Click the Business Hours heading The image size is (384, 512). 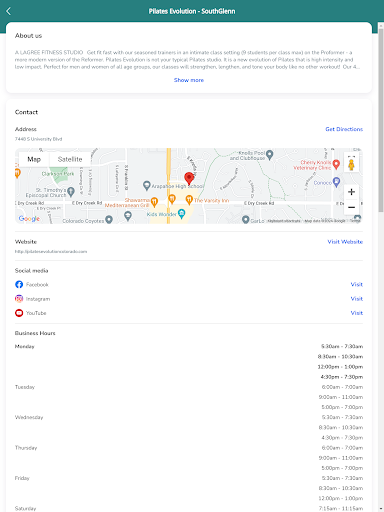[35, 333]
